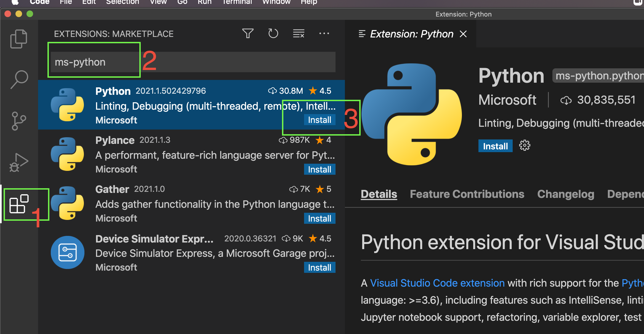Switch to the Changelog tab
The width and height of the screenshot is (644, 334).
click(566, 194)
